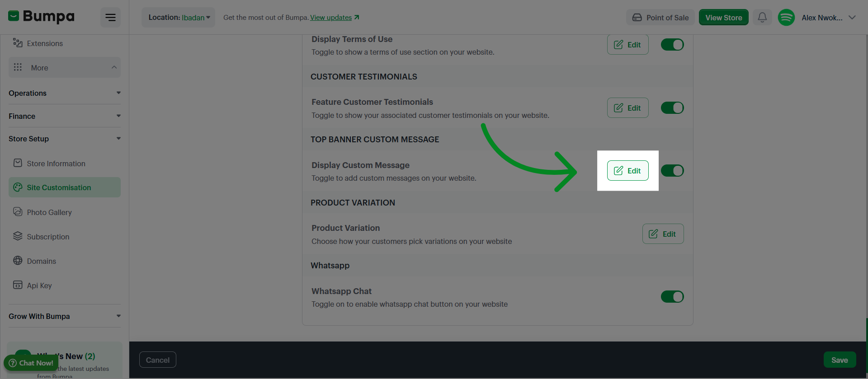Edit Display Terms of Use

628,45
